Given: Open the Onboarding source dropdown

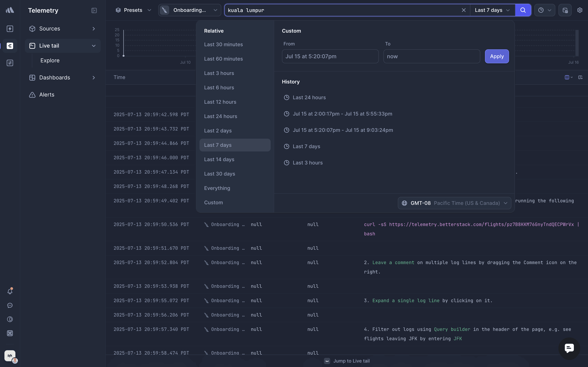Looking at the screenshot, I should point(190,10).
